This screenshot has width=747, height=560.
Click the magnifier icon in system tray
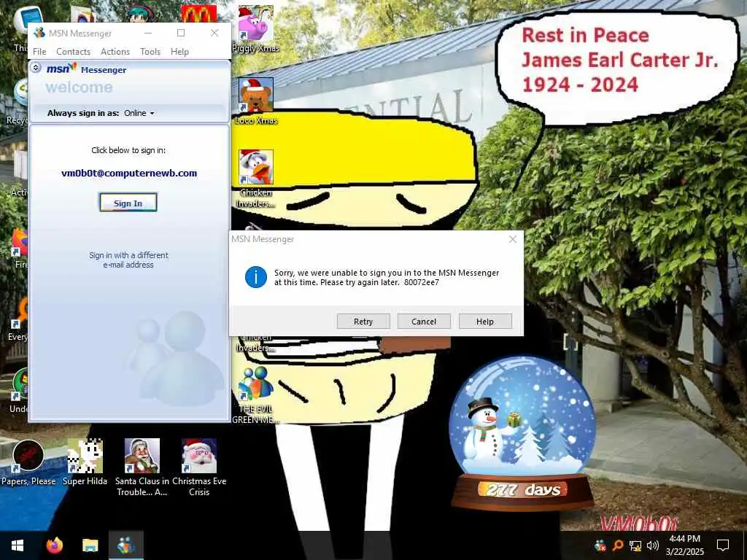617,545
